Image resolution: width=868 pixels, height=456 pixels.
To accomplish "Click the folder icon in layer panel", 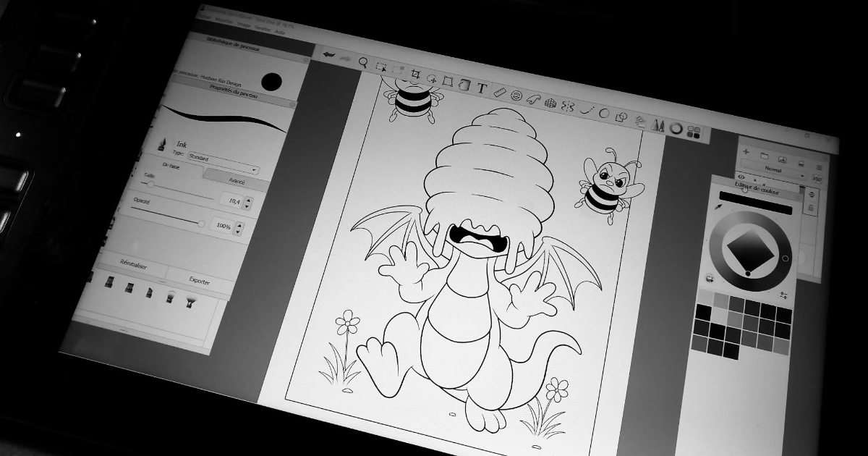I will (x=764, y=156).
